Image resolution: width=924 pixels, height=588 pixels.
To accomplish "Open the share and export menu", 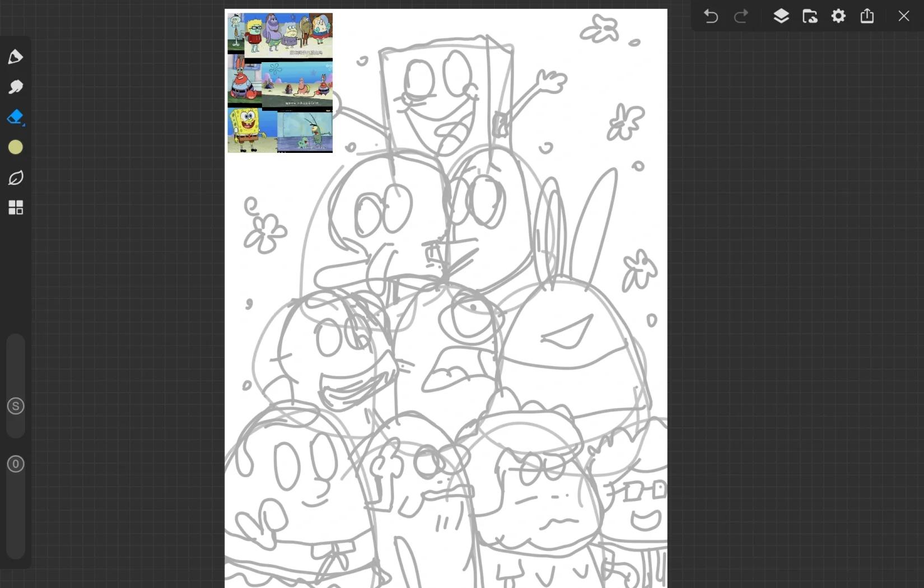I will [x=867, y=16].
